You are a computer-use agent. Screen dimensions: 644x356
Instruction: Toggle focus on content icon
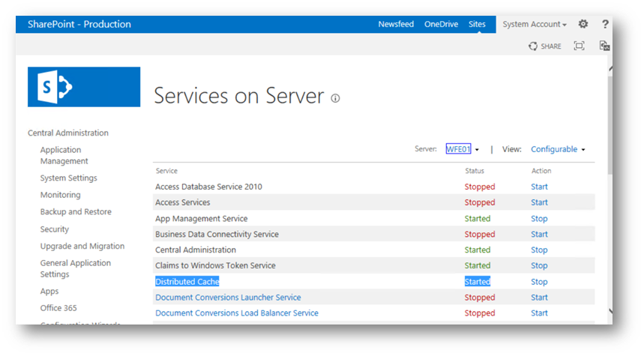tap(579, 46)
